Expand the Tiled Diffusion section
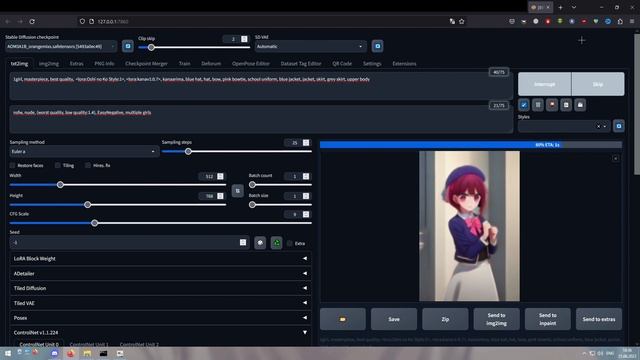The height and width of the screenshot is (360, 640). point(160,288)
